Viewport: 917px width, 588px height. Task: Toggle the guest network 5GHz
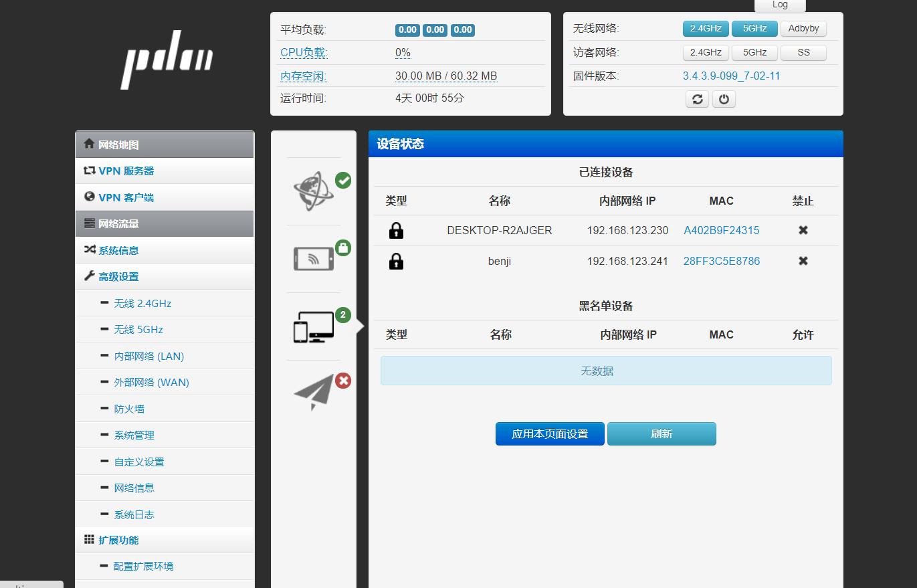pos(754,52)
